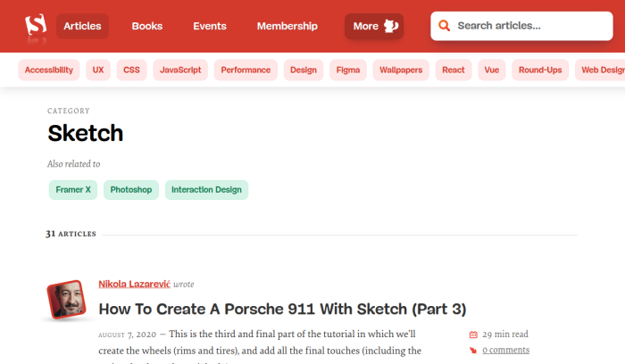Select the CSS category tag

pyautogui.click(x=131, y=70)
